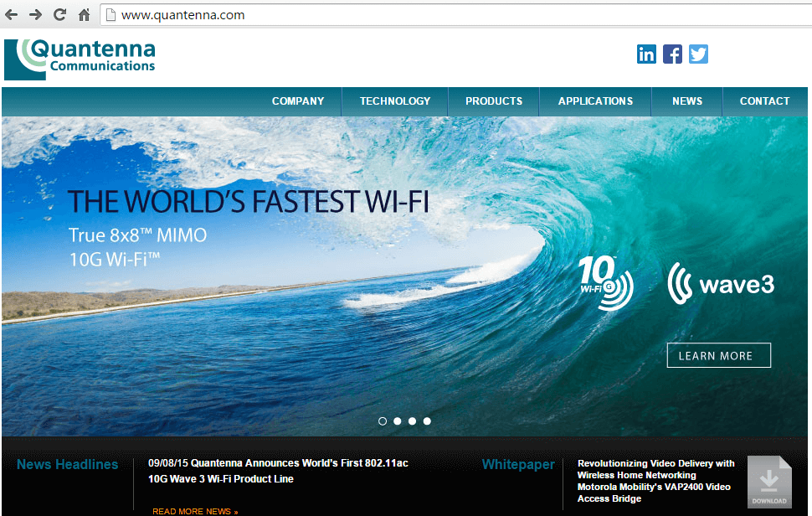Open the PRODUCTS menu
812x516 pixels.
493,101
